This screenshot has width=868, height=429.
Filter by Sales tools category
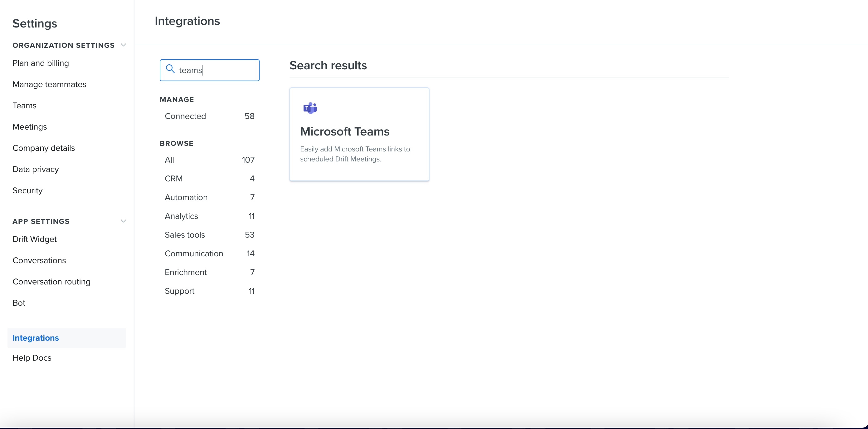210,235
